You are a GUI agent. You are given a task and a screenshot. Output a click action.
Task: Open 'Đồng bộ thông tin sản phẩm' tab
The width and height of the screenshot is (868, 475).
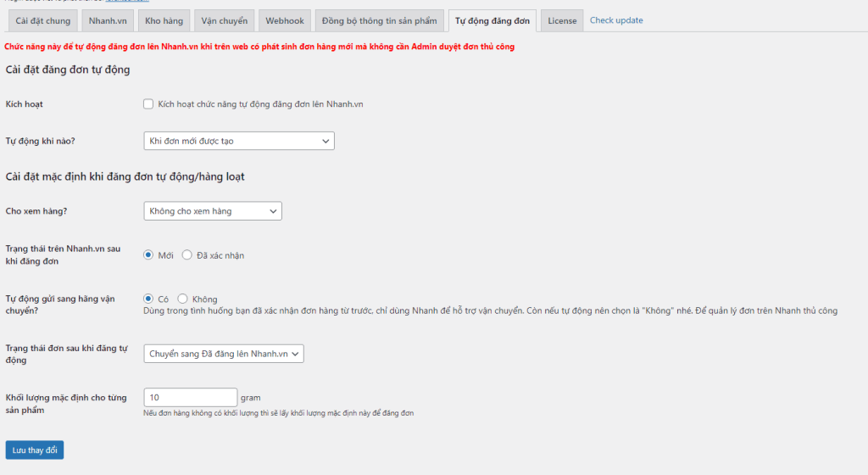pos(379,20)
